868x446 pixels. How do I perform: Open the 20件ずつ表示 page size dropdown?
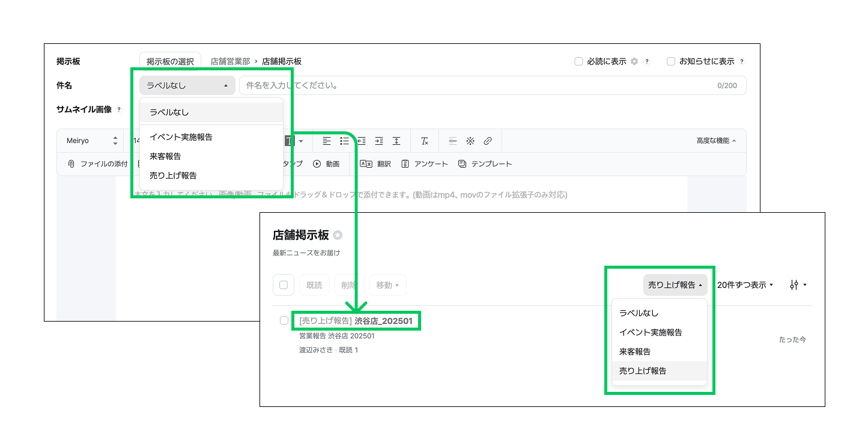click(745, 285)
